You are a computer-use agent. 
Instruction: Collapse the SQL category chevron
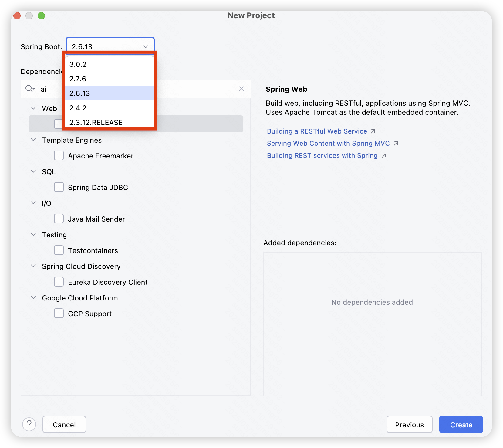coord(33,171)
